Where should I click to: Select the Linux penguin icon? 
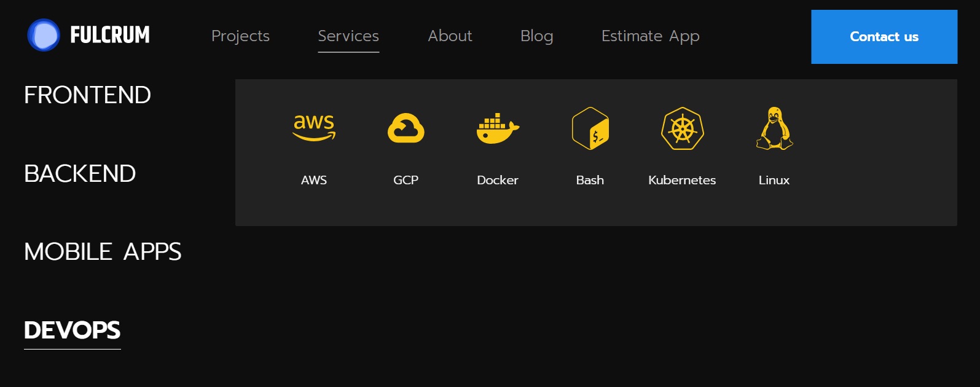[774, 128]
